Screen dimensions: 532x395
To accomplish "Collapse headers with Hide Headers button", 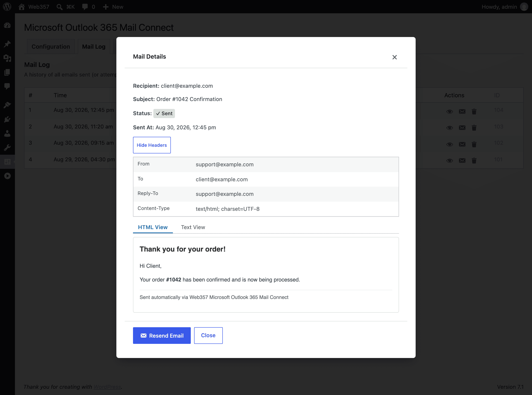I will tap(152, 145).
